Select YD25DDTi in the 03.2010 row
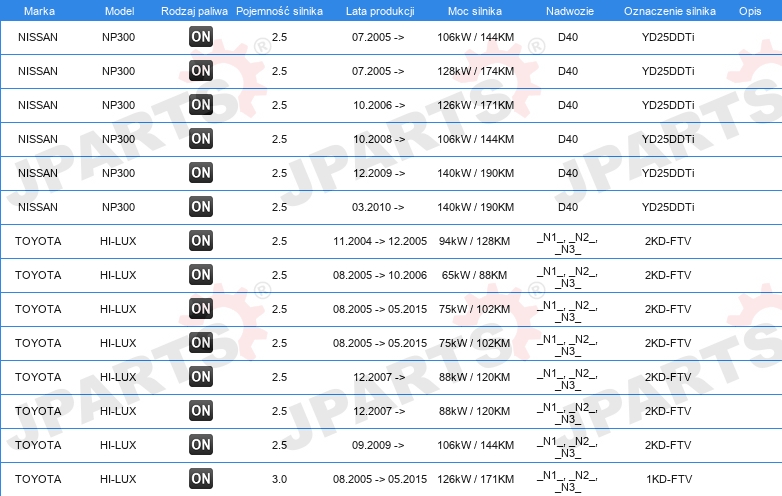The image size is (782, 496). tap(668, 207)
